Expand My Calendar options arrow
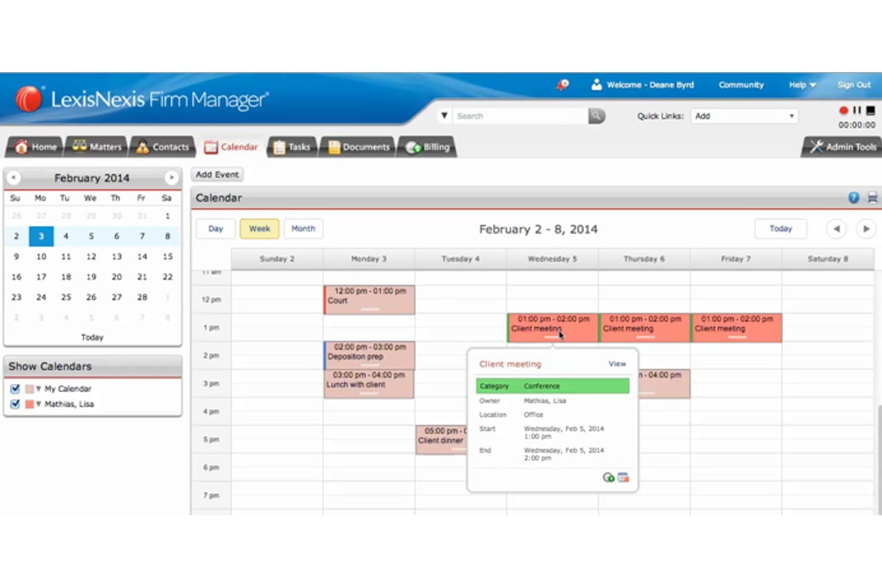The width and height of the screenshot is (882, 588). tap(38, 388)
